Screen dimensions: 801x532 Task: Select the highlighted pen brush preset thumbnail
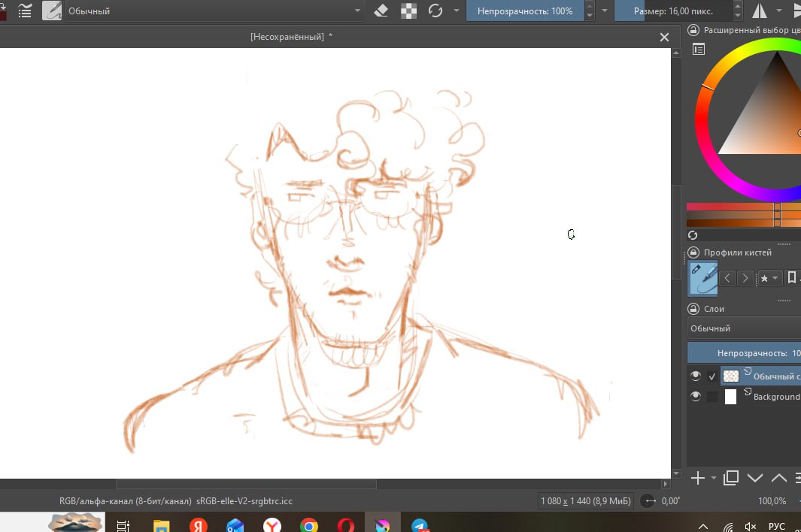pos(703,278)
